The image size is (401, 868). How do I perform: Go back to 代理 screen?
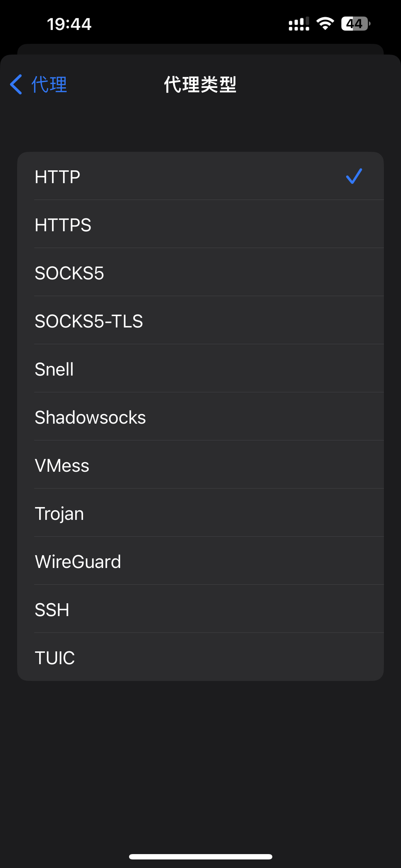point(39,84)
